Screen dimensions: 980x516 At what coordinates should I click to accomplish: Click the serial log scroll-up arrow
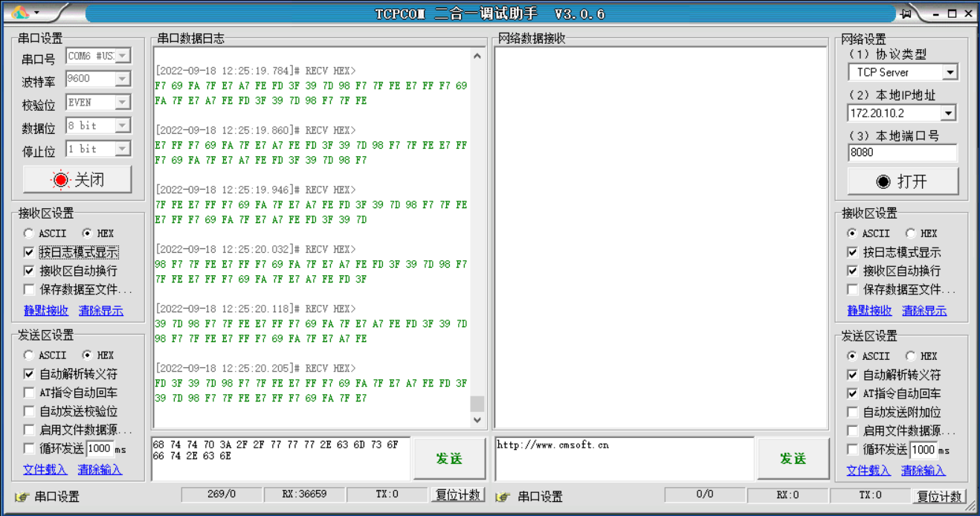click(x=477, y=57)
